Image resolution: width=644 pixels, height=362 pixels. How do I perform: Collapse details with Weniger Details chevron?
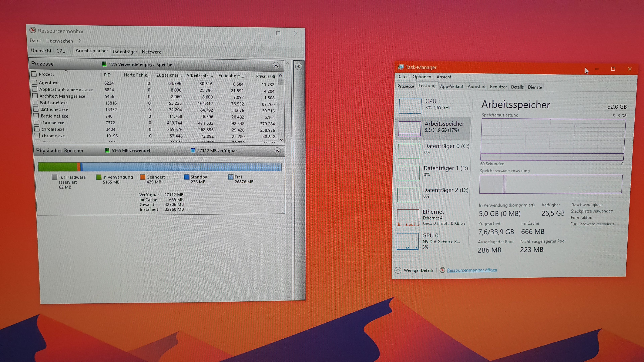[x=398, y=270]
